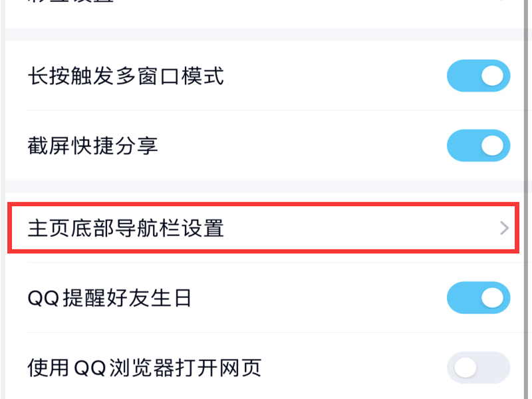This screenshot has height=399, width=532.
Task: Select the 截屏快捷分享 label
Action: click(x=92, y=146)
